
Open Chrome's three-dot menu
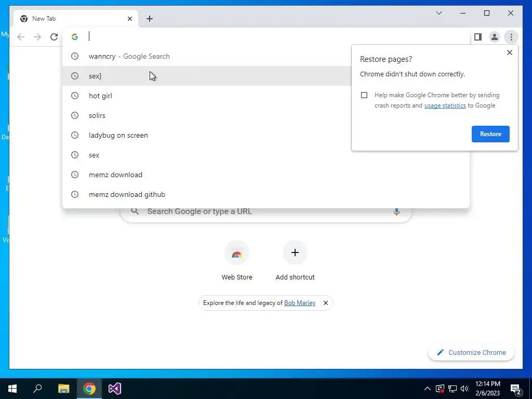point(511,37)
